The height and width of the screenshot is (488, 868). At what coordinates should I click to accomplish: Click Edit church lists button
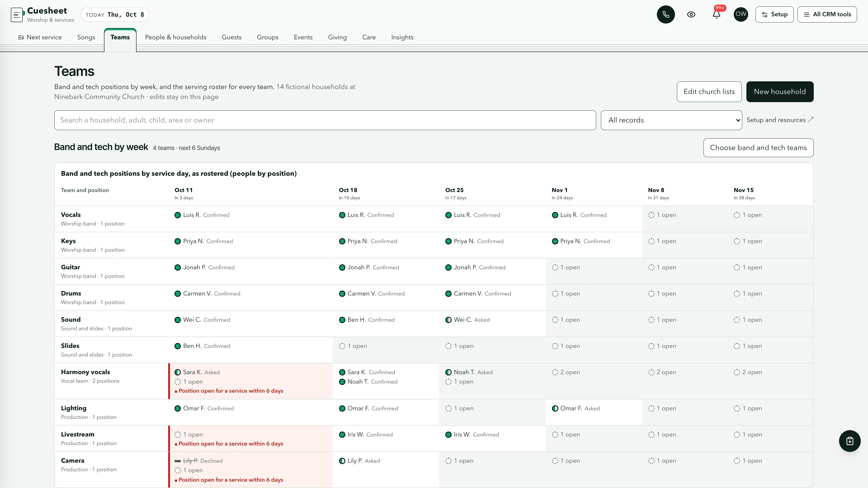pos(709,91)
